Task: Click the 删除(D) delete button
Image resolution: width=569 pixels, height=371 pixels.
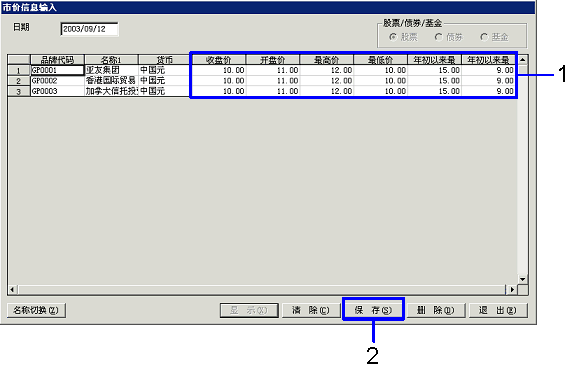Action: coord(436,310)
